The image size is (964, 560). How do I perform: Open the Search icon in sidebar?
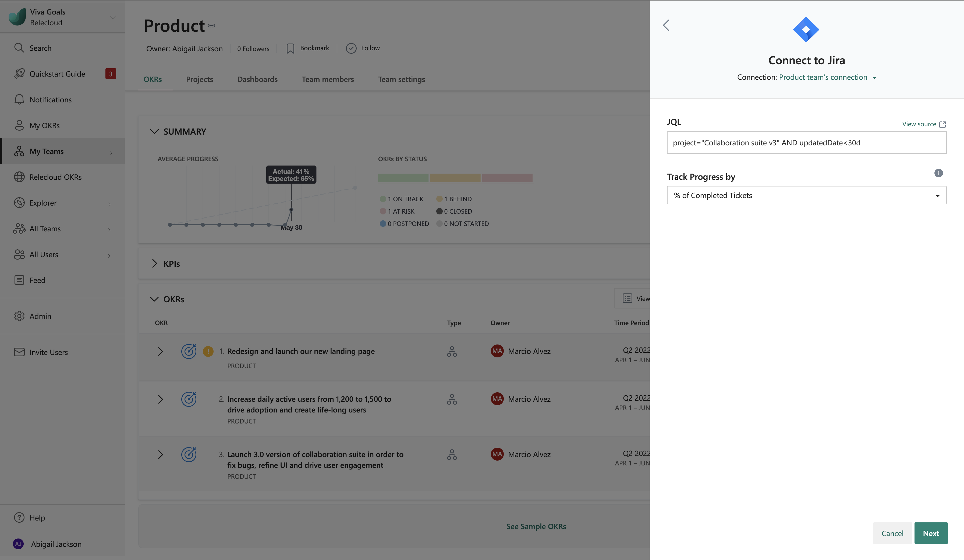(19, 48)
